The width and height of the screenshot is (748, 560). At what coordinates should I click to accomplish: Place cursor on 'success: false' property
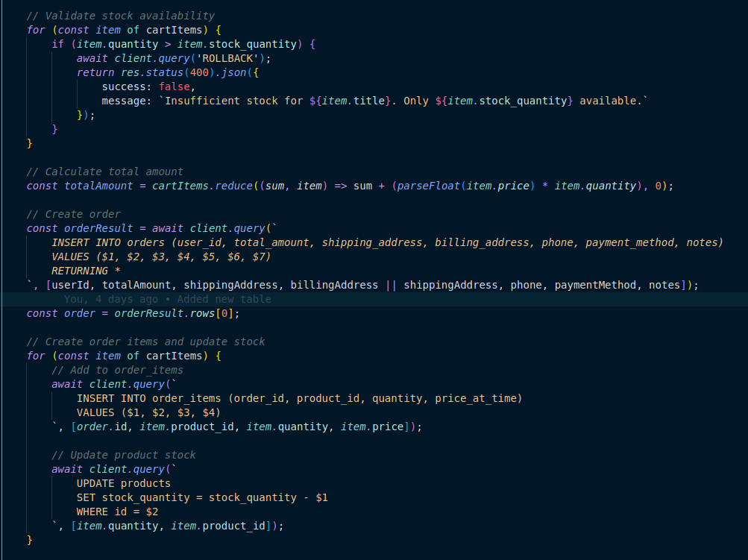[x=148, y=86]
